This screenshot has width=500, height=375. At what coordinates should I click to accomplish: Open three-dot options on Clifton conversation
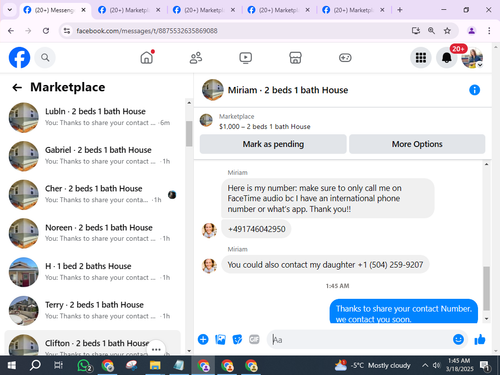point(156,349)
